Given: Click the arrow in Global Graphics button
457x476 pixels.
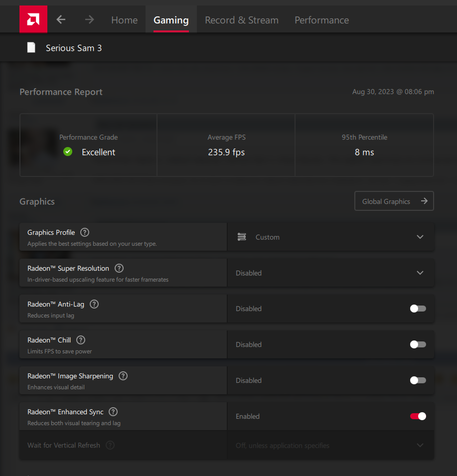Looking at the screenshot, I should point(424,201).
